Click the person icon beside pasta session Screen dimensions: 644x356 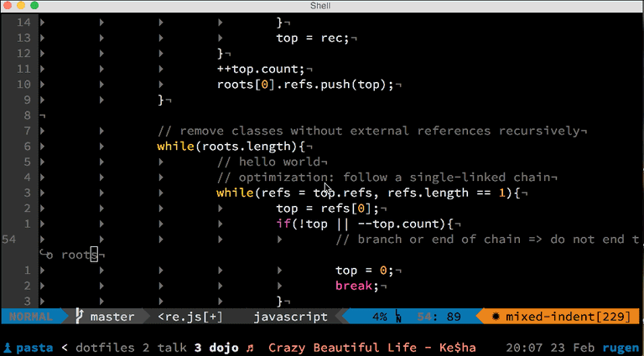coord(8,348)
